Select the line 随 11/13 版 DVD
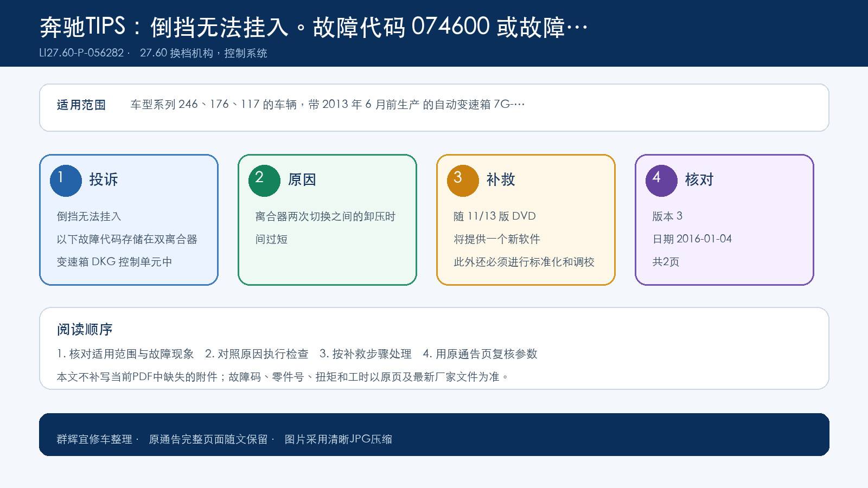Viewport: 868px width, 488px height. click(495, 216)
